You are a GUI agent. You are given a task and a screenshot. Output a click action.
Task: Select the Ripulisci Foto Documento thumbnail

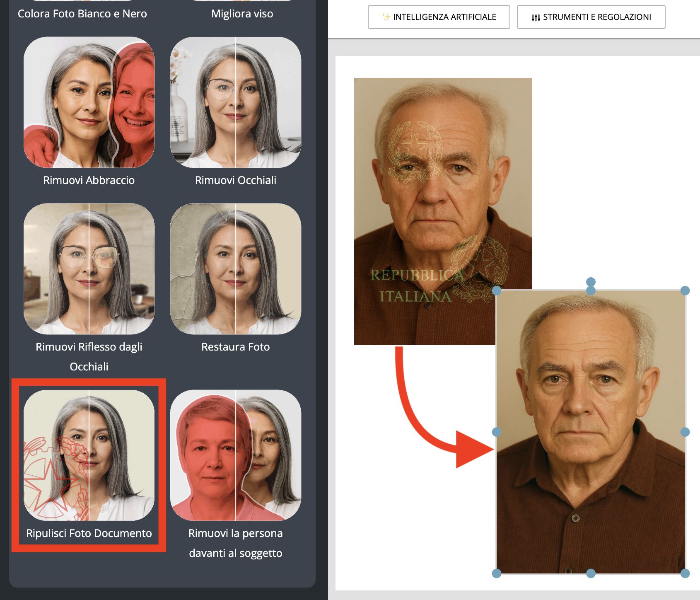[89, 455]
